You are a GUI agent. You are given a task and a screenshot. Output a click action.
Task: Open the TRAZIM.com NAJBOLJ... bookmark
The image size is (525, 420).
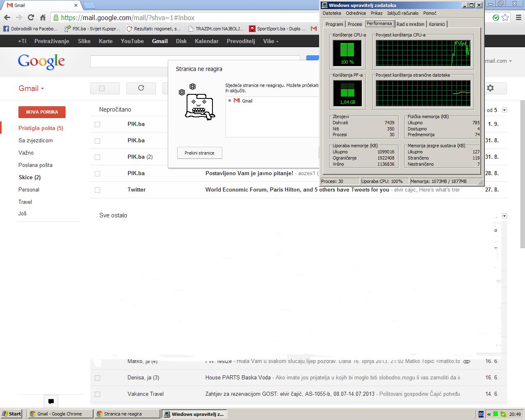tap(215, 29)
